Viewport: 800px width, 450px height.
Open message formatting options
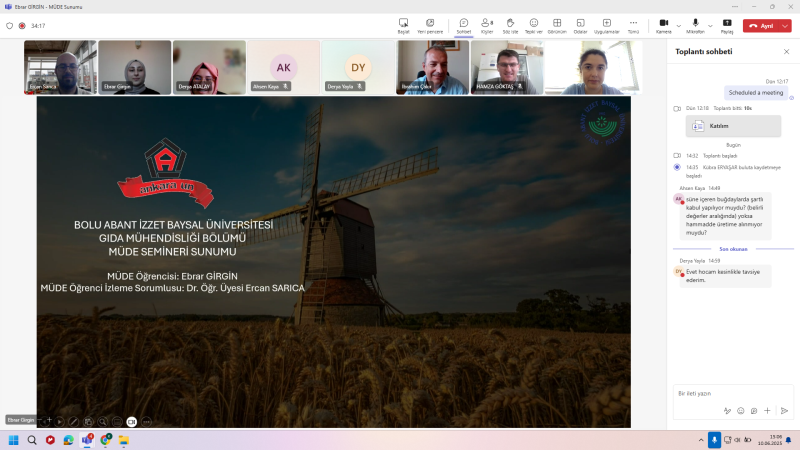[x=727, y=411]
